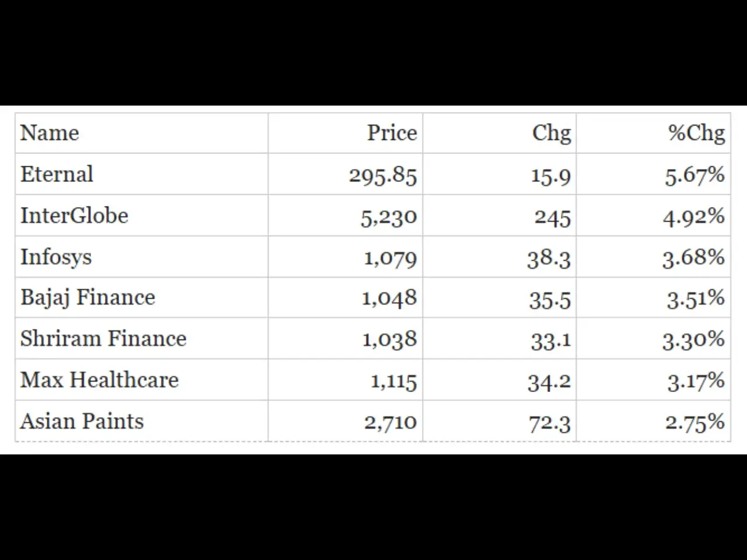The image size is (747, 560).
Task: Click Shriram Finance price 1,038
Action: tap(390, 339)
